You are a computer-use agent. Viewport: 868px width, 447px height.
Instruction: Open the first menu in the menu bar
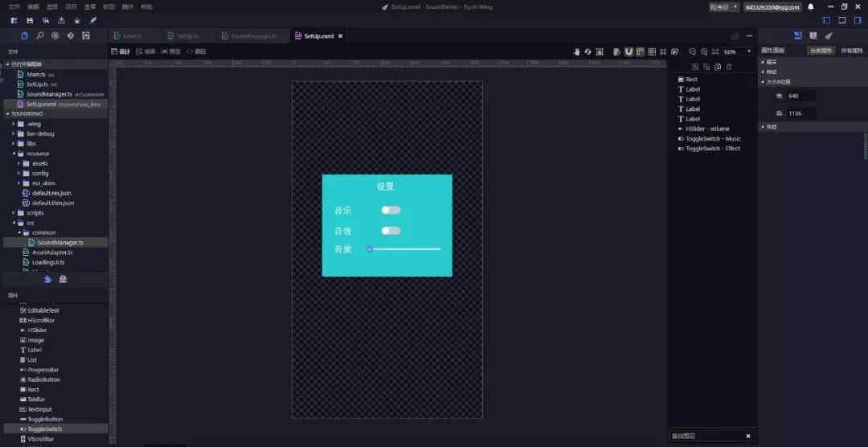(14, 6)
